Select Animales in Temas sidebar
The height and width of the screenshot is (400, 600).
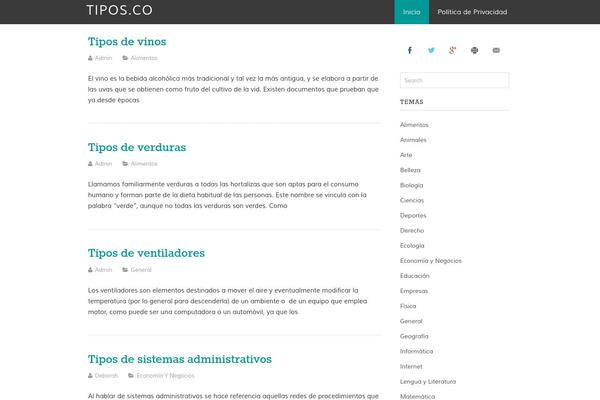pyautogui.click(x=413, y=140)
